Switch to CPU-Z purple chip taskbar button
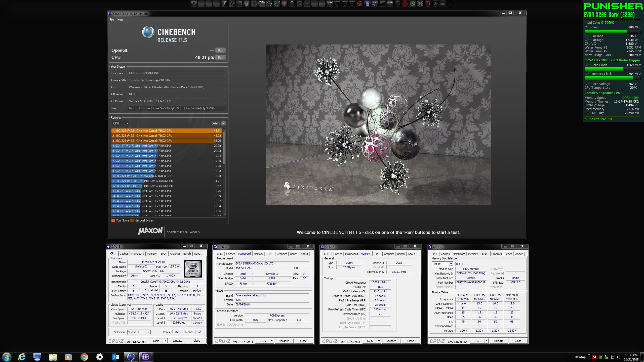Viewport: 644px width, 362px height. 145,357
